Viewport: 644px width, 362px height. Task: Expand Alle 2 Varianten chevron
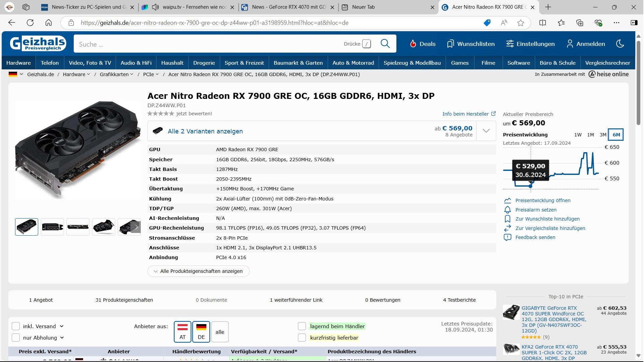(486, 131)
